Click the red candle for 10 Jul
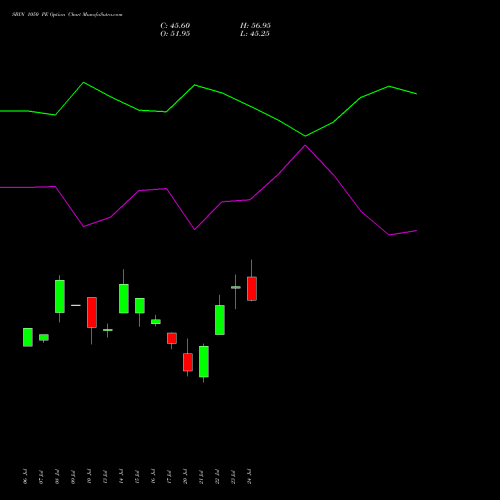This screenshot has width=500, height=500. (92, 312)
